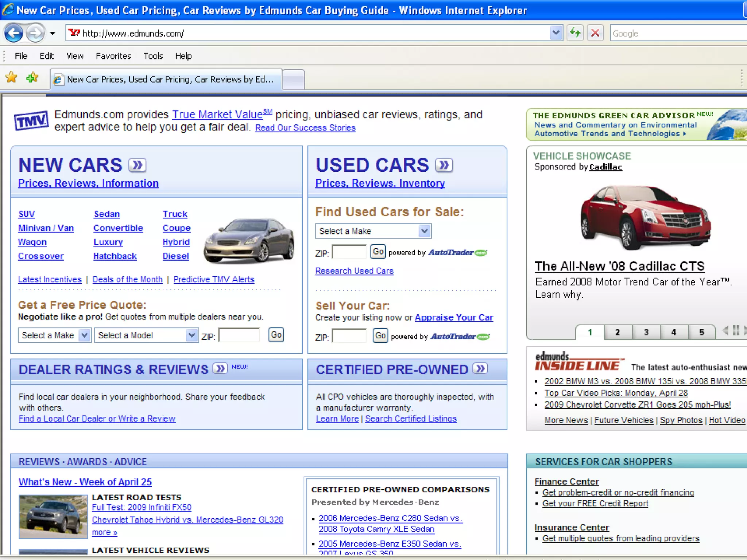The image size is (747, 560).
Task: Expand the address bar URL dropdown
Action: click(x=556, y=33)
